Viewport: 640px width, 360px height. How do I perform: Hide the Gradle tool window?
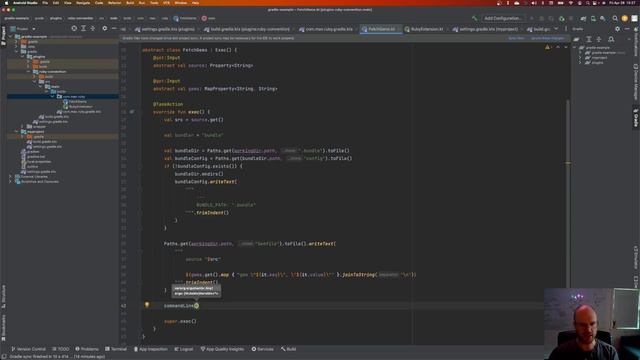(x=627, y=29)
